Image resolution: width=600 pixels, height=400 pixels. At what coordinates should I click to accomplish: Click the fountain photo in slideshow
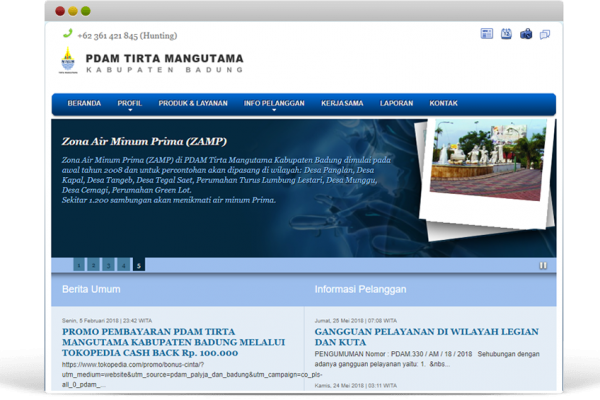click(x=488, y=159)
